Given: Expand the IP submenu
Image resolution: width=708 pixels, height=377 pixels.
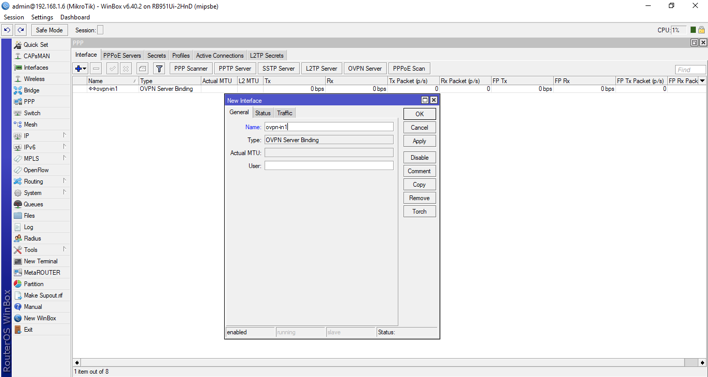Looking at the screenshot, I should [64, 135].
